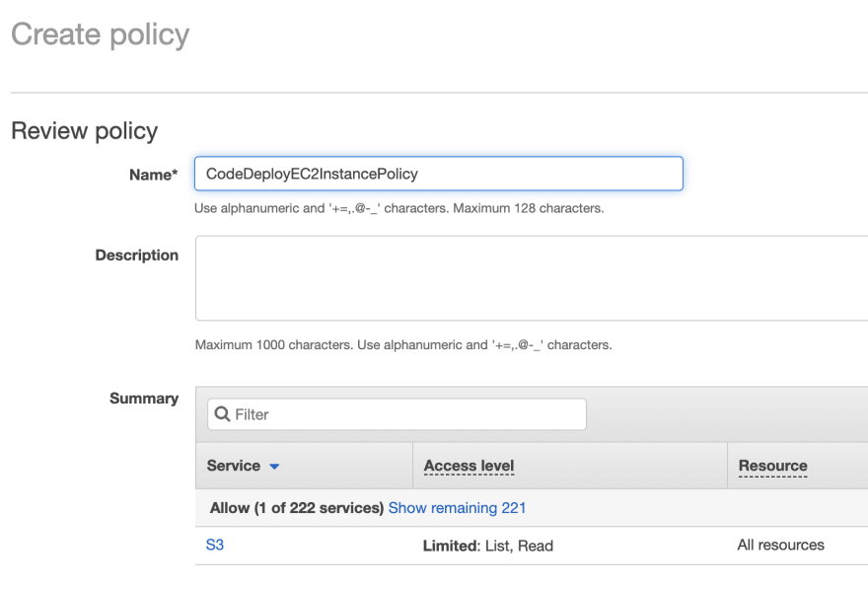Click the Summary Filter search box
868x589 pixels.
[x=397, y=414]
